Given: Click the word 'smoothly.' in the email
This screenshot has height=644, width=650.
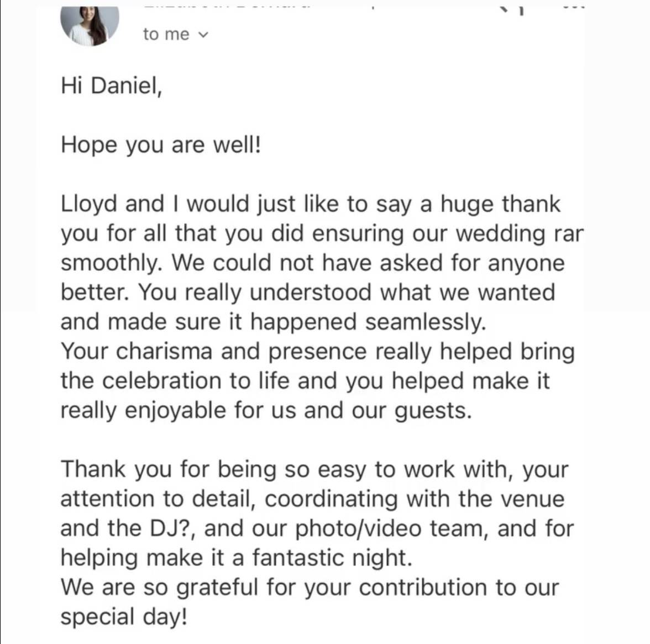Looking at the screenshot, I should tap(111, 263).
